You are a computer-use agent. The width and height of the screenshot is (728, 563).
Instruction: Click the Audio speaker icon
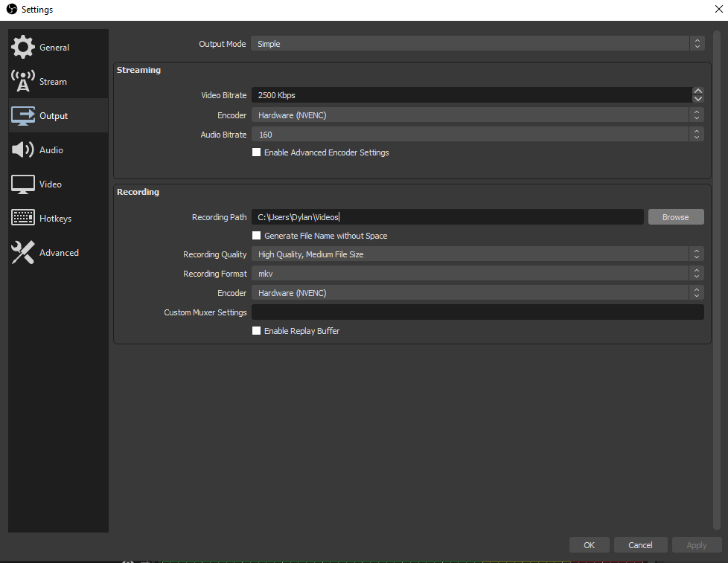tap(23, 149)
